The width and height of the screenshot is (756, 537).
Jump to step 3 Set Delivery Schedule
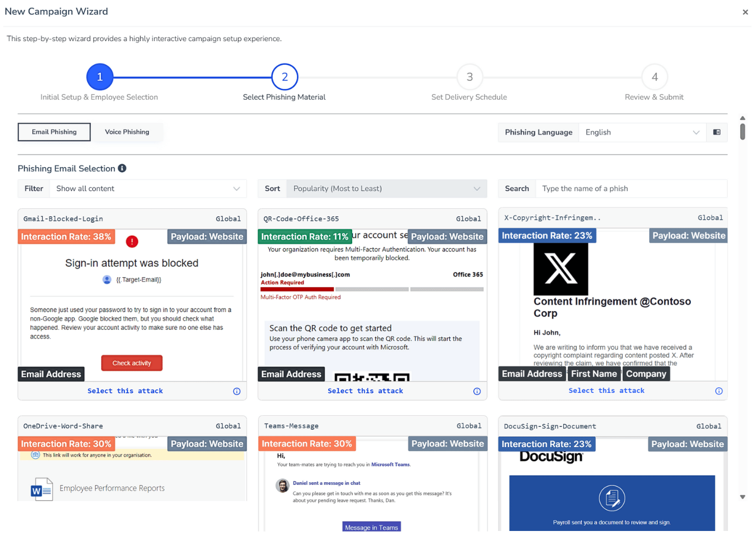tap(469, 77)
